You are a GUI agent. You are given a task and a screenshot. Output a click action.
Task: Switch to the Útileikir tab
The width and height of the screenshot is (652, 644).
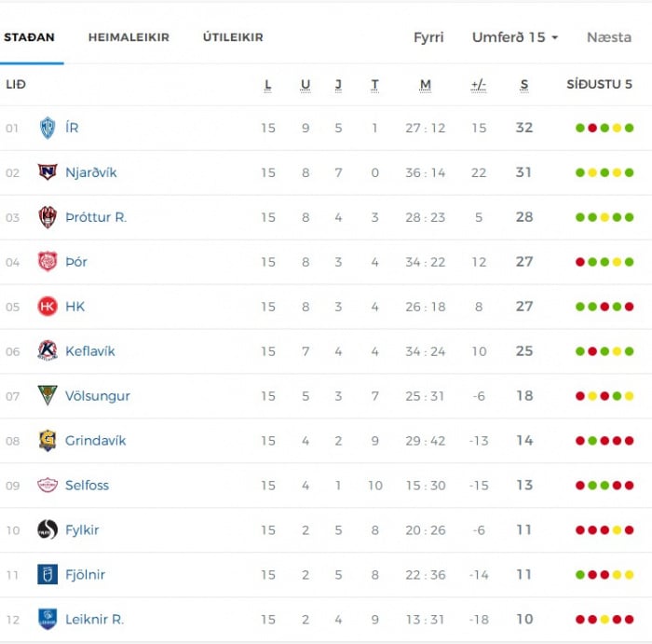pyautogui.click(x=233, y=37)
